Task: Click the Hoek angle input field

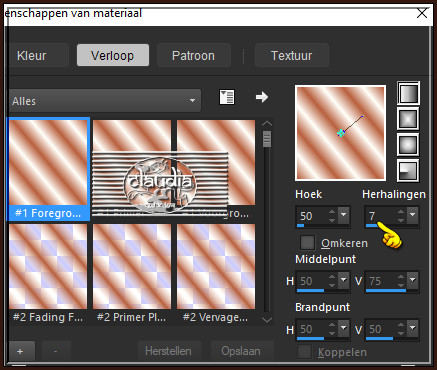Action: tap(312, 216)
